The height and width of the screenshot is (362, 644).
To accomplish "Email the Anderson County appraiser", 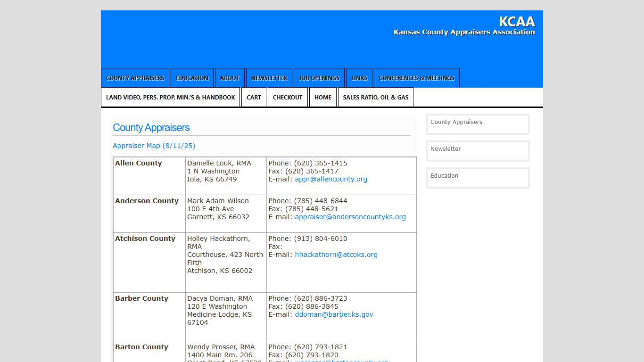I will (350, 217).
